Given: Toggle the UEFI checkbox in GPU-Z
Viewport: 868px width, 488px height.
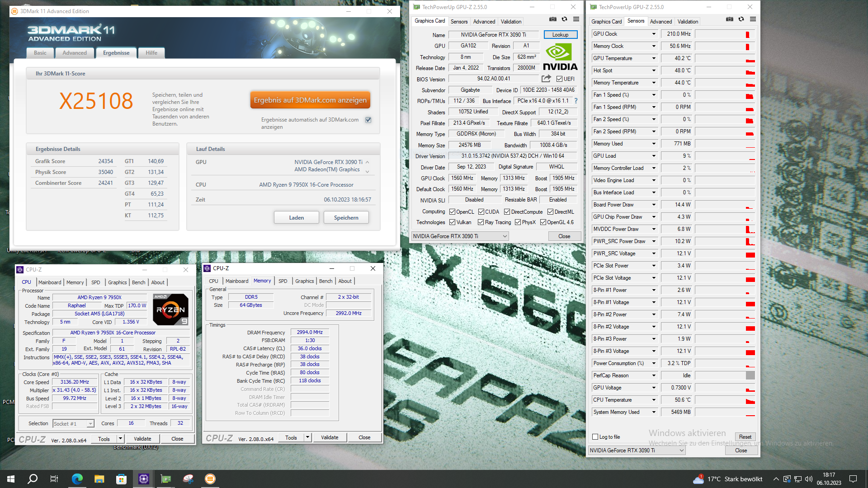Looking at the screenshot, I should pos(560,79).
